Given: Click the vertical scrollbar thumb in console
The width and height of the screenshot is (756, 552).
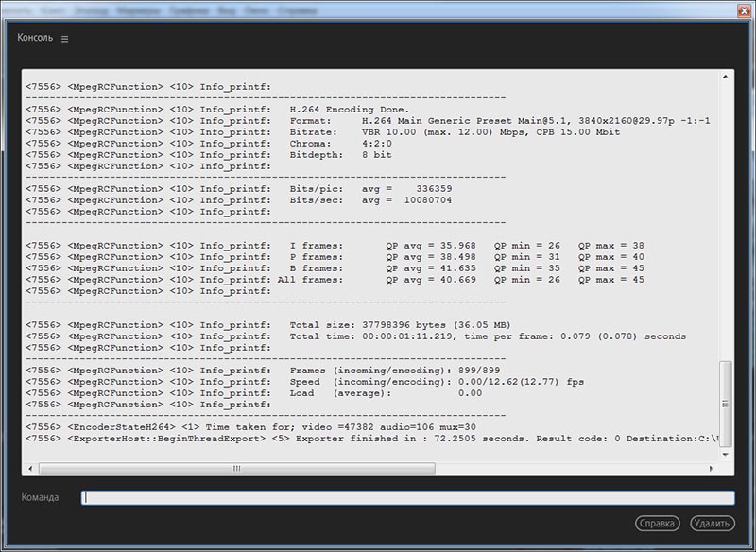Looking at the screenshot, I should point(725,404).
